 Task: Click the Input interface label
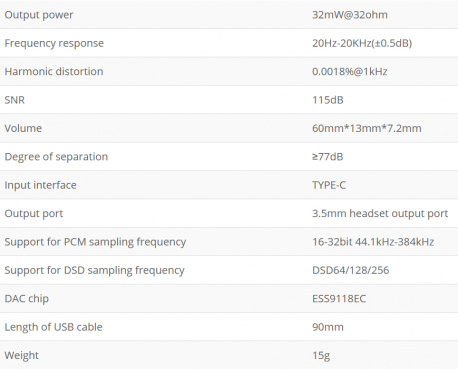[40, 185]
